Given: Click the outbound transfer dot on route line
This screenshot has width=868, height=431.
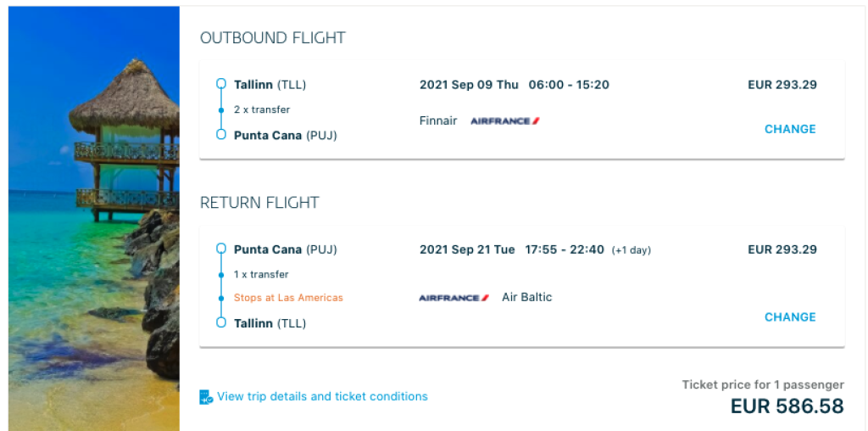Looking at the screenshot, I should (221, 109).
